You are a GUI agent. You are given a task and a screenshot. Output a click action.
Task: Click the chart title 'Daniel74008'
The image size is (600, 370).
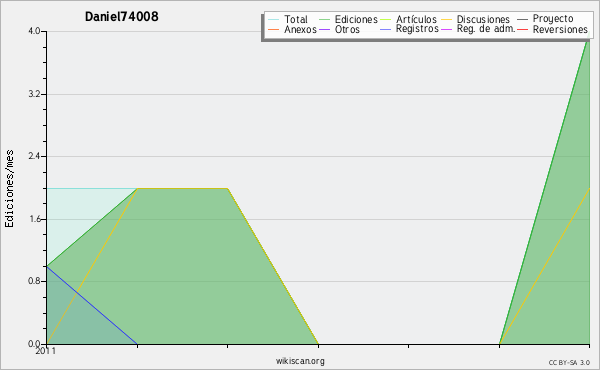[x=122, y=16]
